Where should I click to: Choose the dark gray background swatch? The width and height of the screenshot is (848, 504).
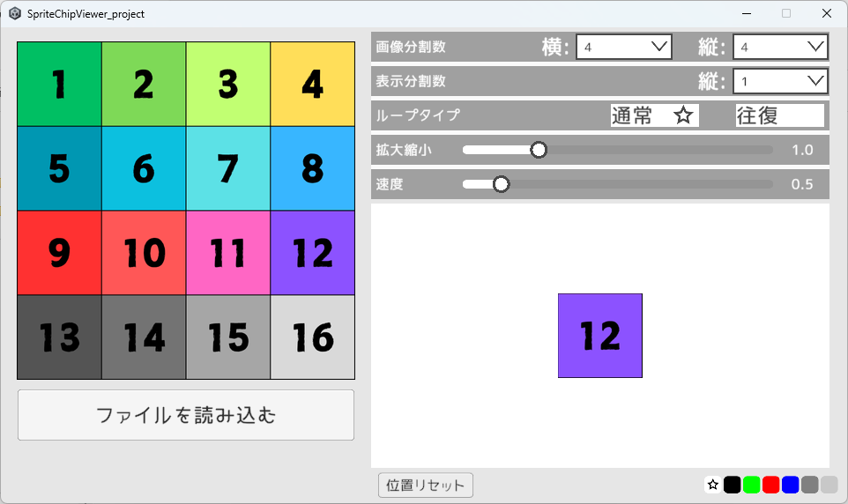[x=809, y=485]
